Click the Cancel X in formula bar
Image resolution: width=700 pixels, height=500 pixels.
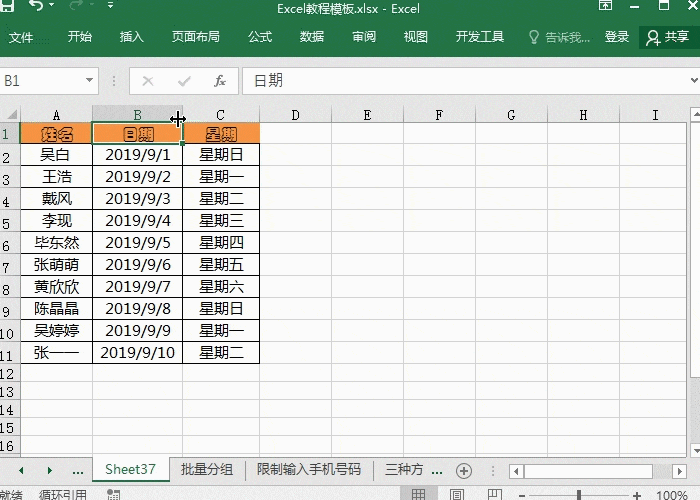pyautogui.click(x=148, y=81)
